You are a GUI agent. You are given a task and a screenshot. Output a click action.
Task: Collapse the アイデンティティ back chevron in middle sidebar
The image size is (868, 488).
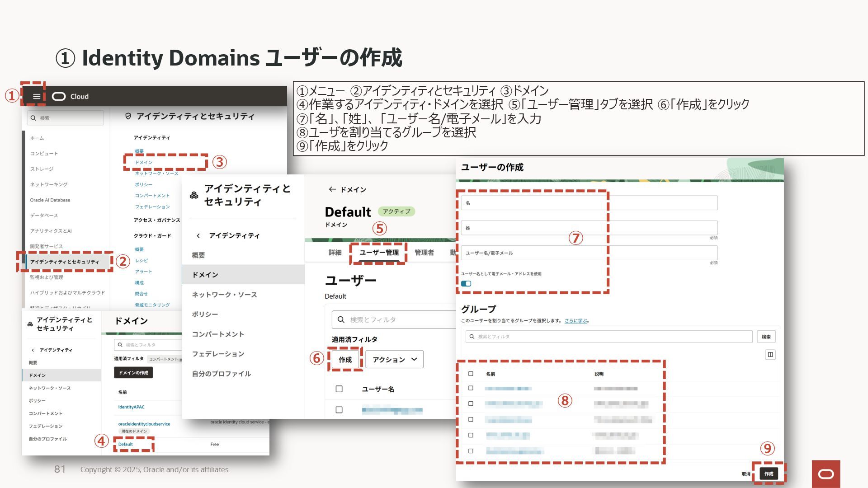click(198, 236)
